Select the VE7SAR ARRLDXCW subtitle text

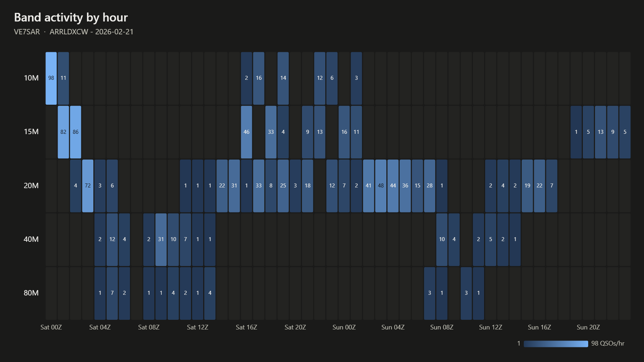click(74, 32)
